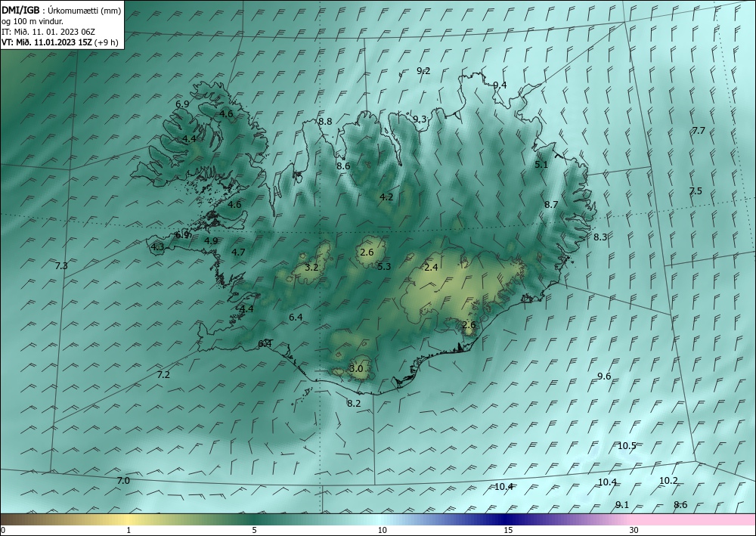Click the map value 9.2
Screen dimensions: 756x536
click(423, 71)
